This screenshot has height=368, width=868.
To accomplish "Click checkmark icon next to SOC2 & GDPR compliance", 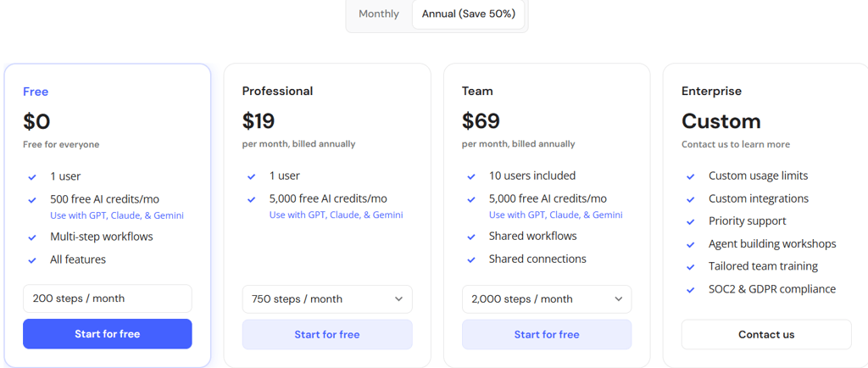I will (x=691, y=290).
